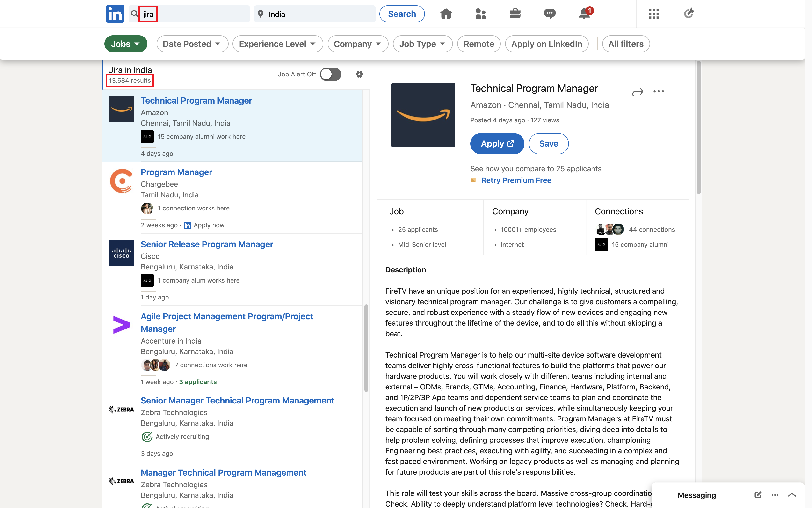This screenshot has width=812, height=508.
Task: Click the Amazon logo in job list
Action: [x=122, y=109]
